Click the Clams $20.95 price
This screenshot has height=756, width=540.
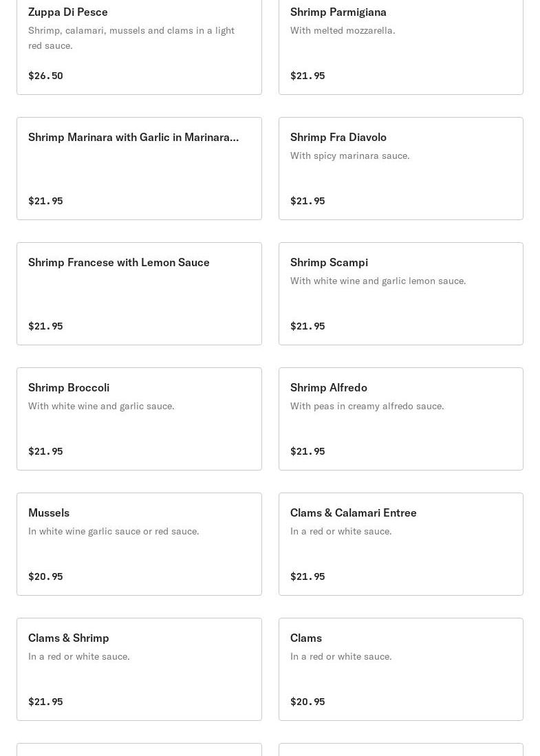[x=307, y=702]
